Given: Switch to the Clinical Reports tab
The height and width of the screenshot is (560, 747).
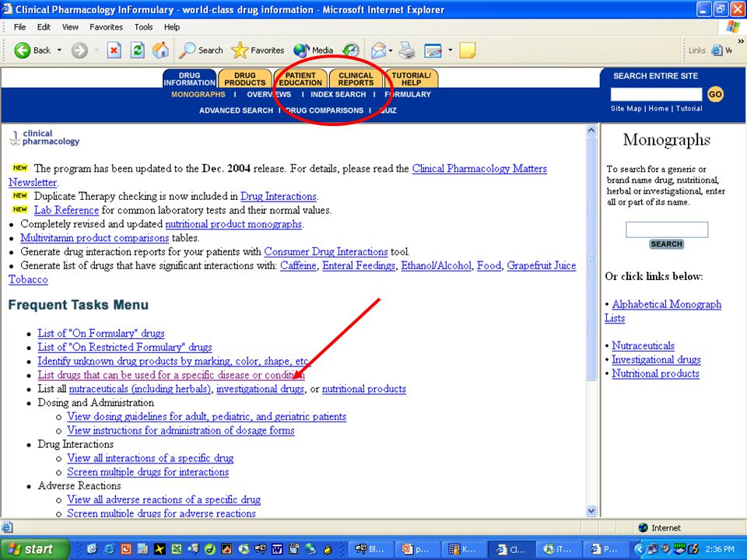Looking at the screenshot, I should pos(356,79).
